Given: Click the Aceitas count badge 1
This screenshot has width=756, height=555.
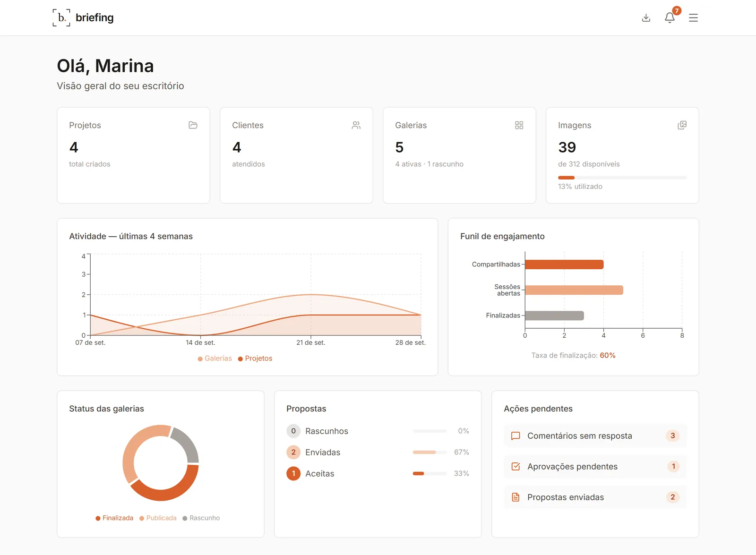Looking at the screenshot, I should pos(293,474).
